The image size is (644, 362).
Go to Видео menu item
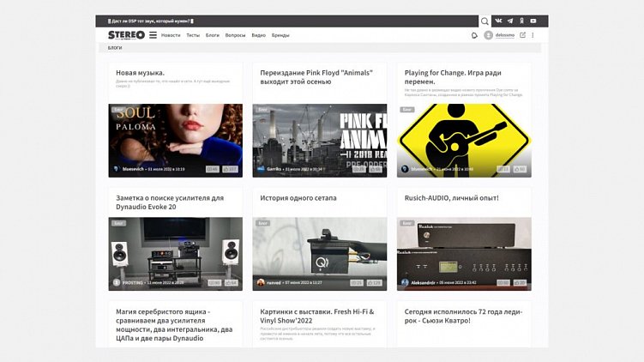258,35
